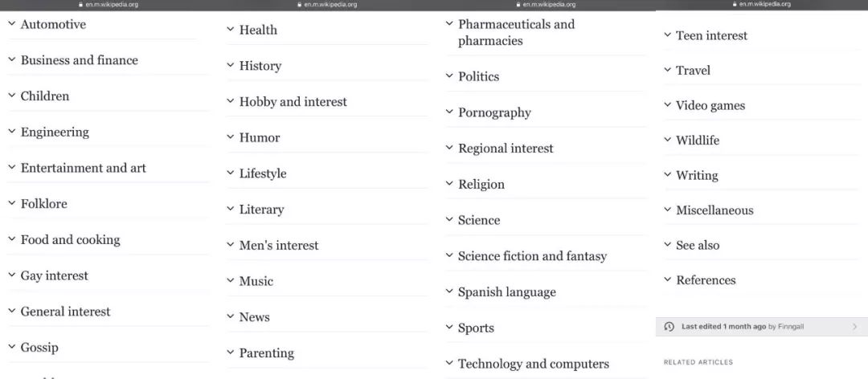The width and height of the screenshot is (868, 379).
Task: Click the chevron arrow next to Humor
Action: click(x=231, y=137)
